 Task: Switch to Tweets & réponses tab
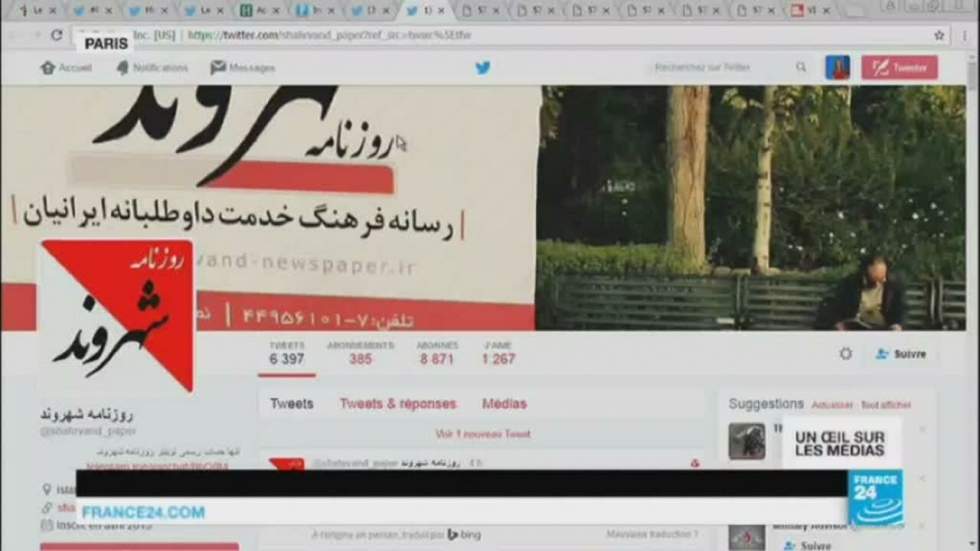coord(397,404)
